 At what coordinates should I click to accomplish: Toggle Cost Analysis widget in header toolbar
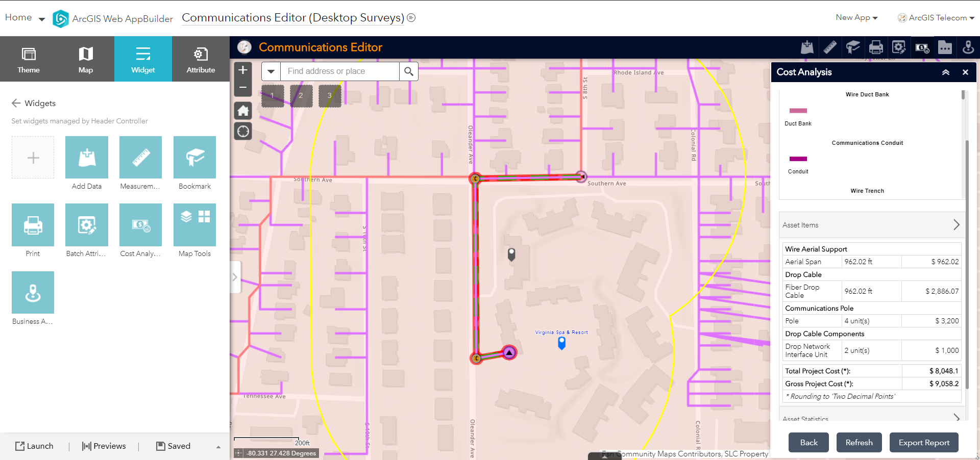pyautogui.click(x=922, y=47)
